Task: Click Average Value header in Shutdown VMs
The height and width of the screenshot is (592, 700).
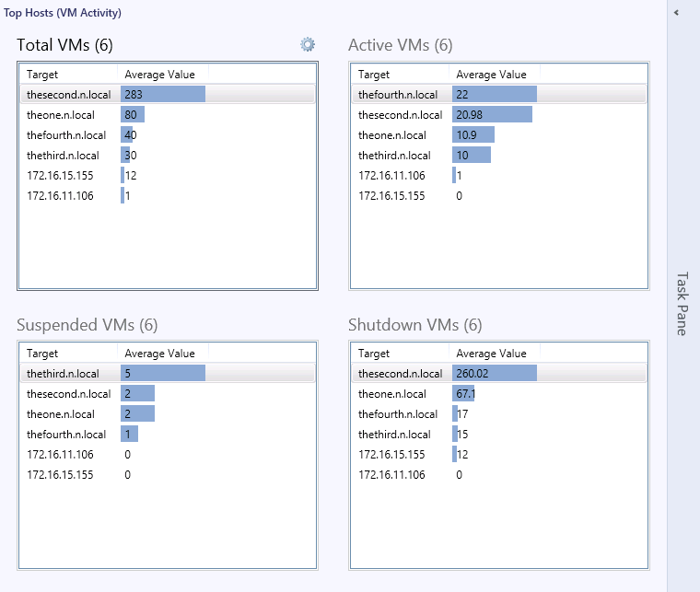Action: click(491, 354)
